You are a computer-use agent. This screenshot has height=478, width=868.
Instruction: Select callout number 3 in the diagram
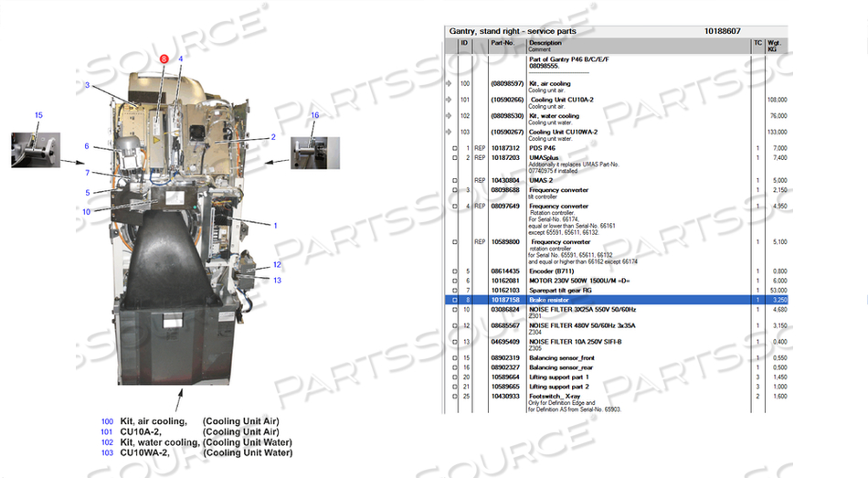[87, 85]
